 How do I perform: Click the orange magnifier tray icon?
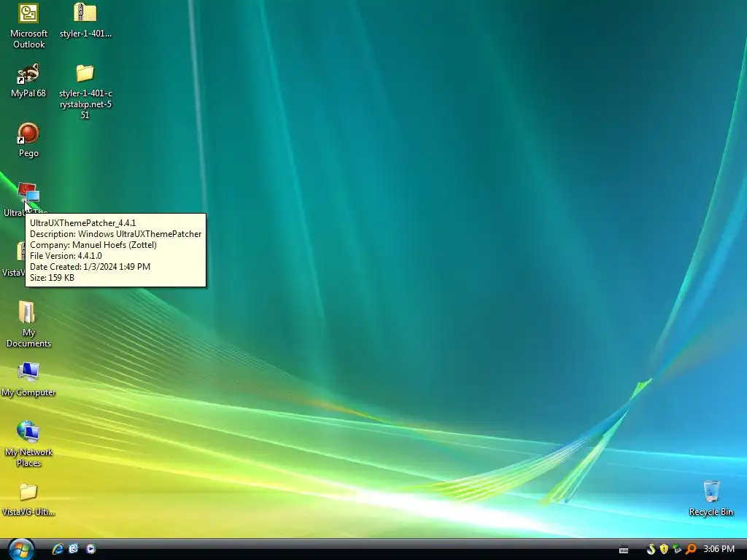point(691,549)
